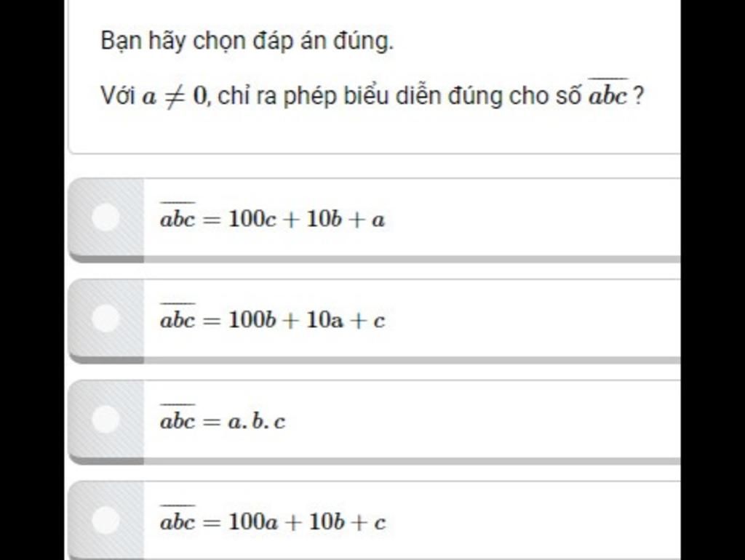Click overlined abc in the second answer option

tap(178, 316)
